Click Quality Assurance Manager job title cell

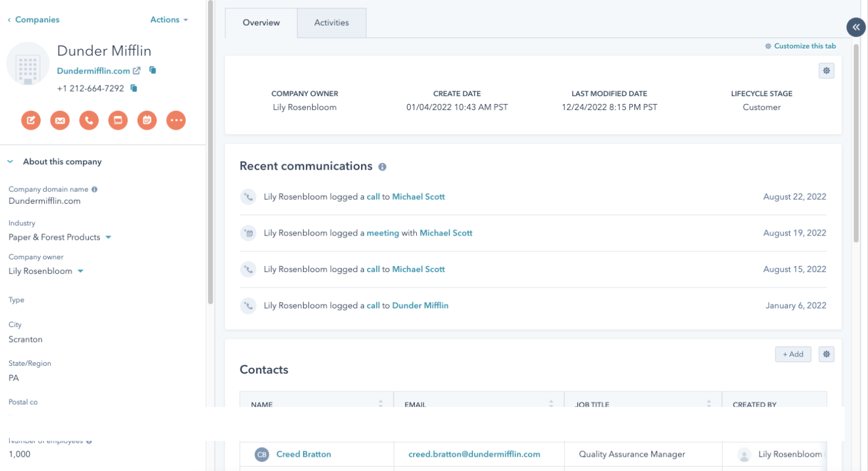[632, 454]
